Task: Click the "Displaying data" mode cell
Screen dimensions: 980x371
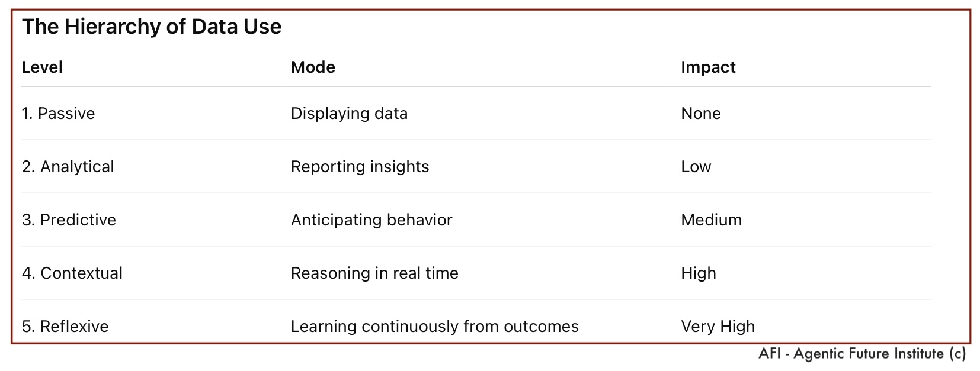Action: [x=349, y=114]
